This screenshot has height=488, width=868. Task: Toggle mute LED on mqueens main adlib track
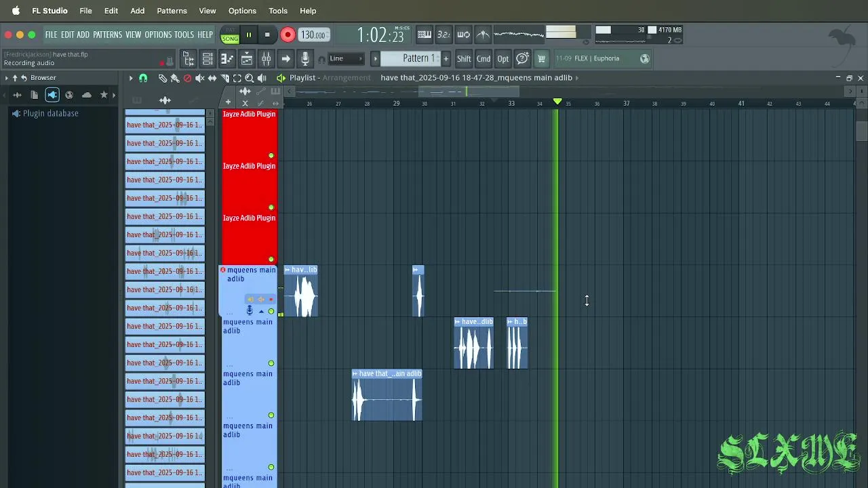click(271, 312)
